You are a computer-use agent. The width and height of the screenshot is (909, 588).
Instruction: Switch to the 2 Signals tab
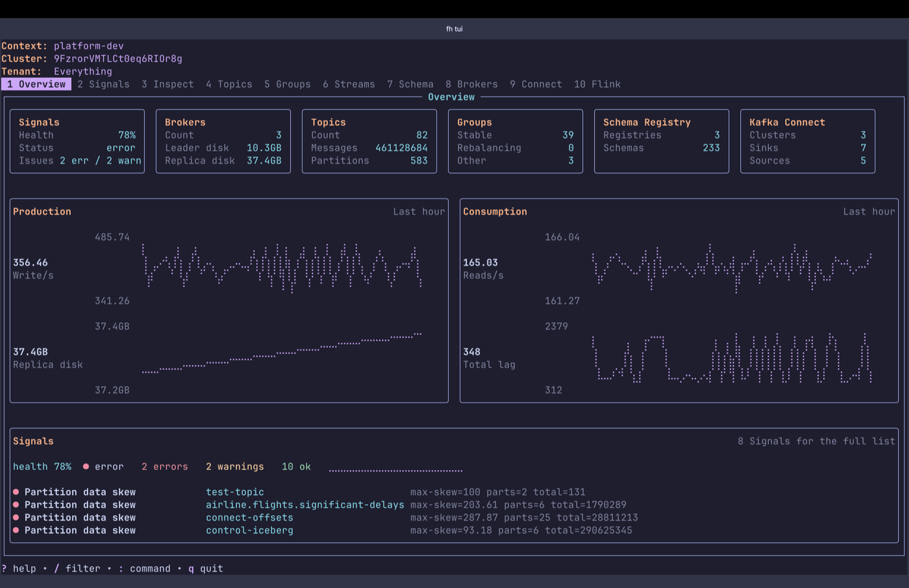click(x=103, y=84)
